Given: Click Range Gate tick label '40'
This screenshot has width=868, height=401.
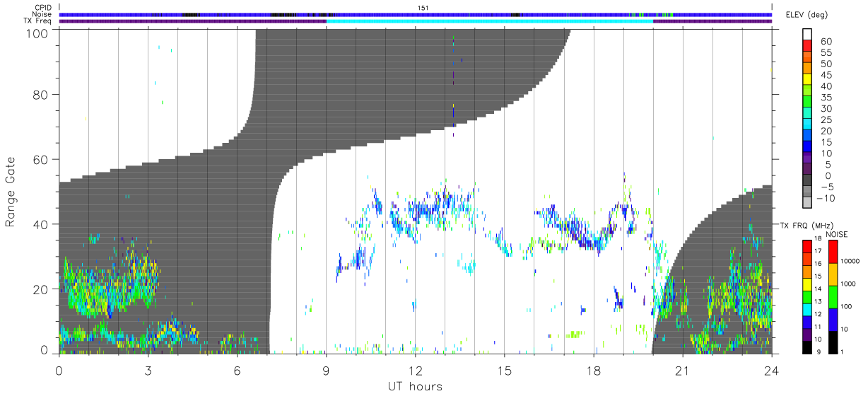Looking at the screenshot, I should [41, 224].
